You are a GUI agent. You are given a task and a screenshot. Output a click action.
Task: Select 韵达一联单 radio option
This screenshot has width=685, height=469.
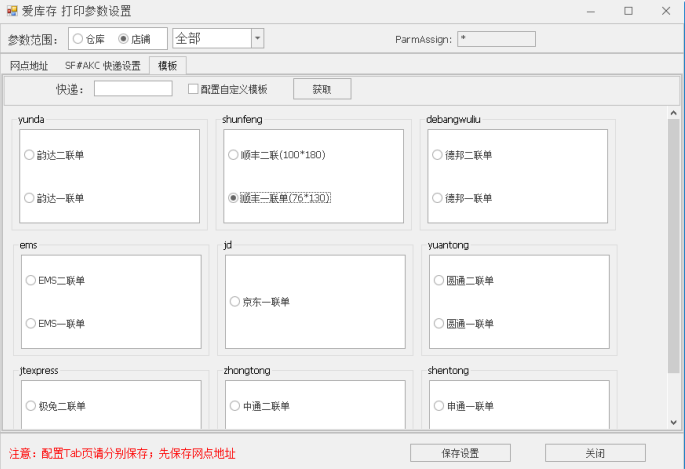pos(54,198)
